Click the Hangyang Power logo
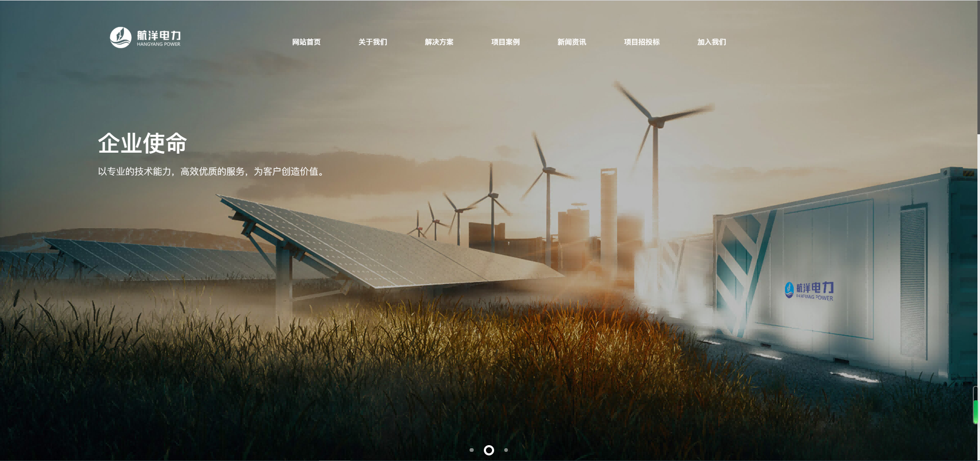 [145, 37]
